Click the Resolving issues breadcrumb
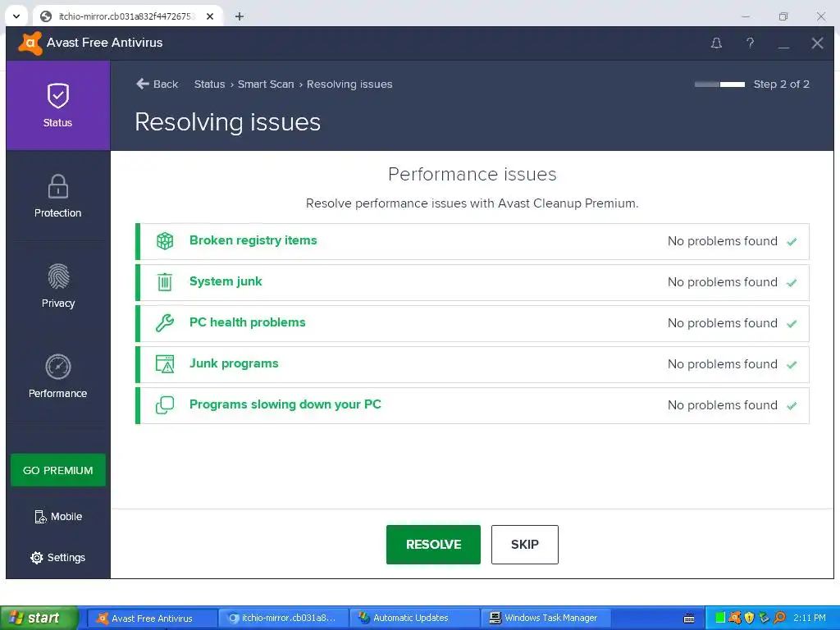Viewport: 840px width, 630px height. [349, 84]
